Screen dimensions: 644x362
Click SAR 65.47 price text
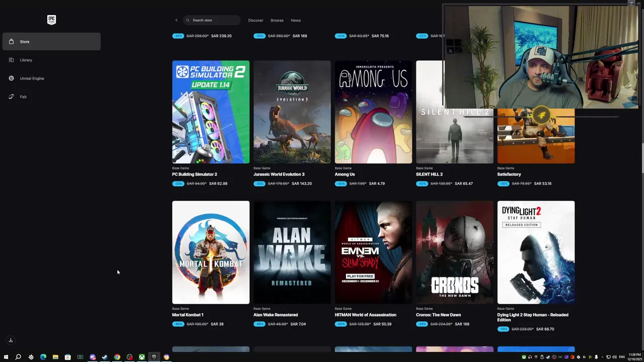(x=464, y=184)
